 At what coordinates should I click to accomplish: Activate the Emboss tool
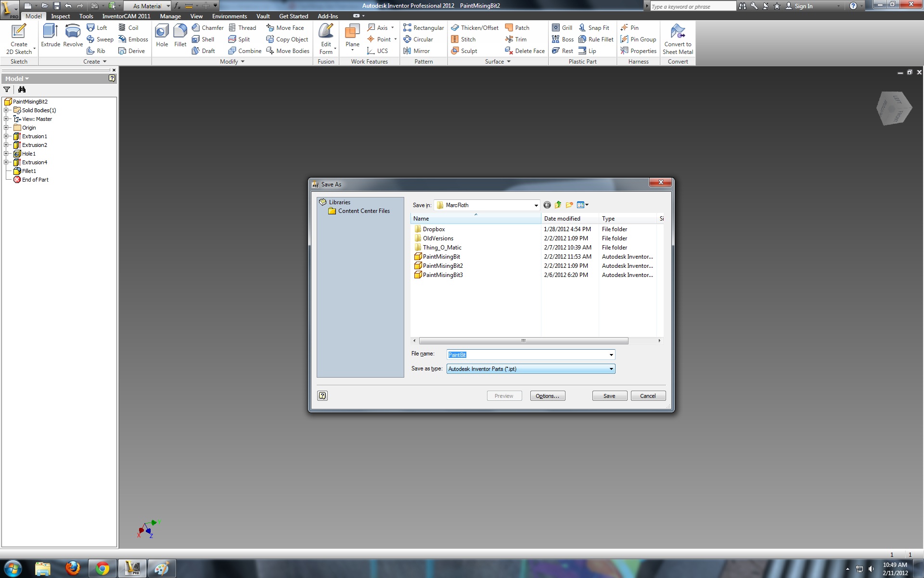(133, 39)
